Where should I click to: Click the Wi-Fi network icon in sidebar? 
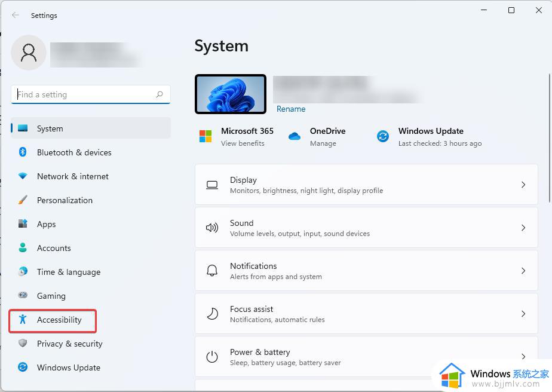23,176
